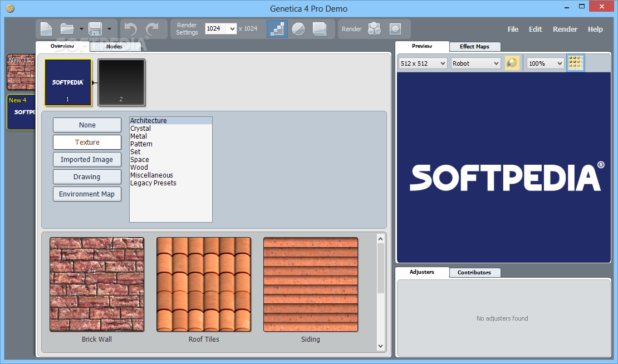Open the Edit menu
618x364 pixels.
click(535, 29)
